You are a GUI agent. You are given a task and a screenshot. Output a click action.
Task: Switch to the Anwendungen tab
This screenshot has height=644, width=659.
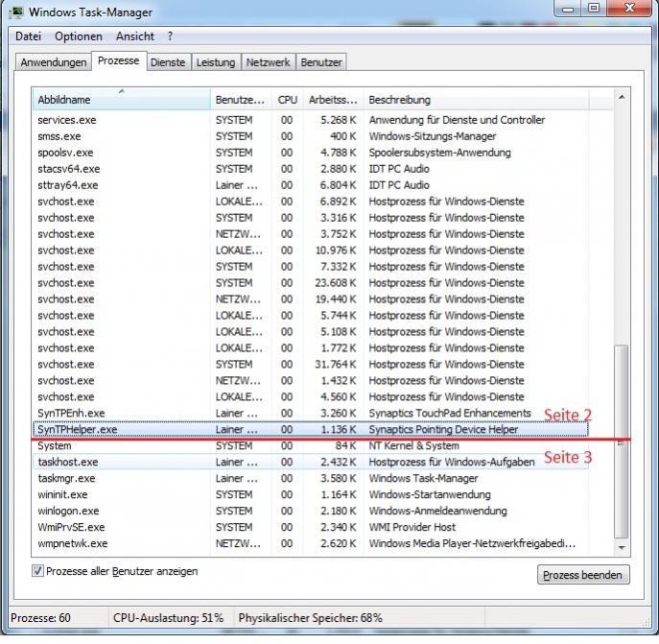[54, 62]
